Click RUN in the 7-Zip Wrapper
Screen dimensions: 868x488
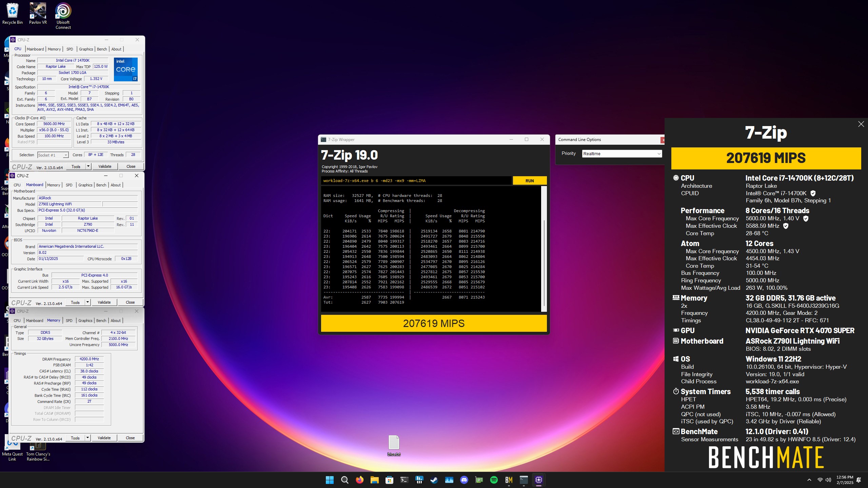530,181
